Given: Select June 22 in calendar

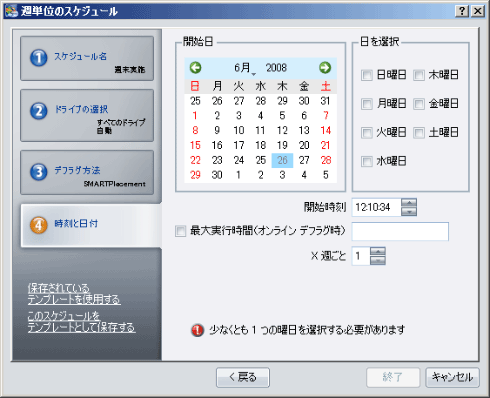Looking at the screenshot, I should click(195, 160).
